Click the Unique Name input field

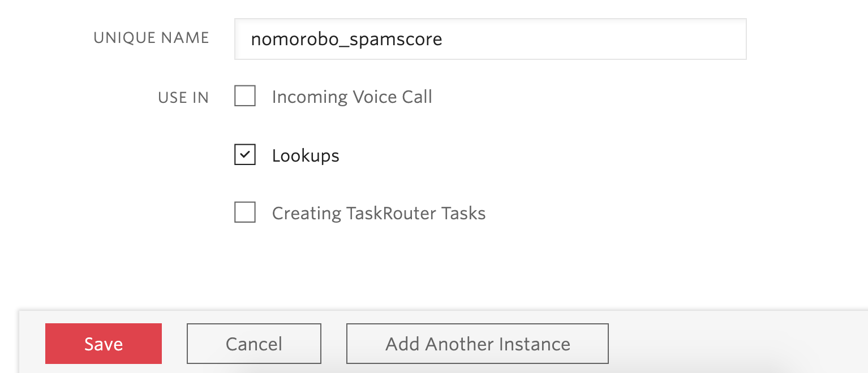(x=490, y=39)
